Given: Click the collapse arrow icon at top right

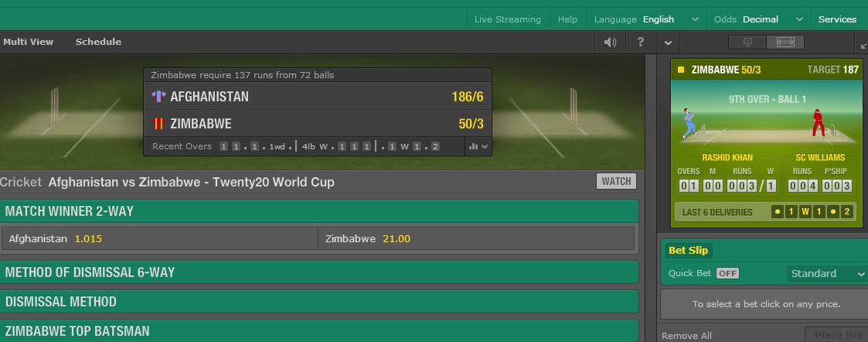Looking at the screenshot, I should tap(863, 46).
